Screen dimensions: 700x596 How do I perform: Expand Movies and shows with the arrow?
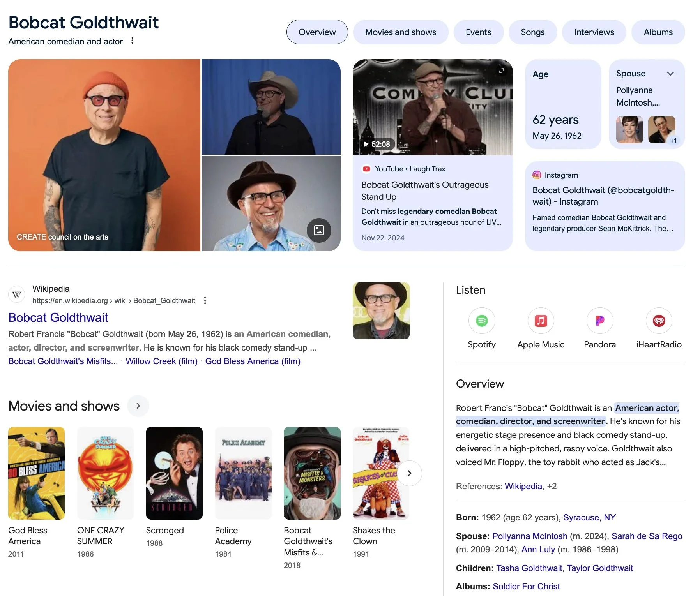[x=138, y=406]
